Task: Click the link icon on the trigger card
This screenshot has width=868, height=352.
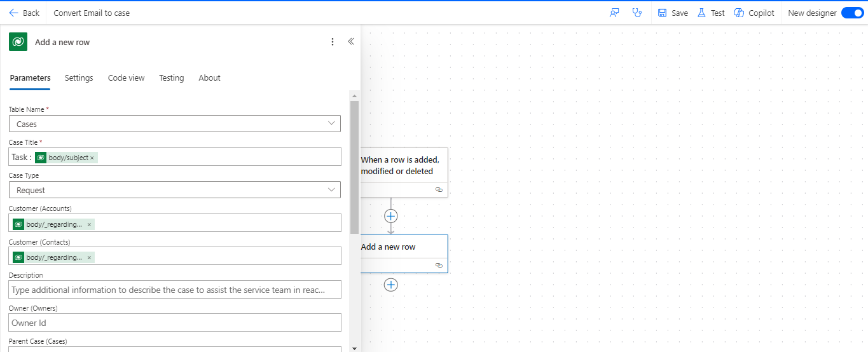Action: tap(439, 190)
